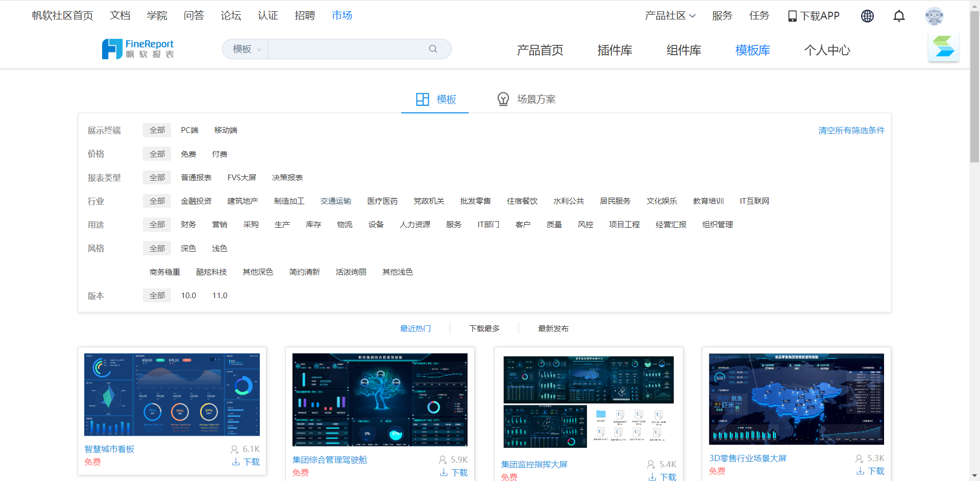The height and width of the screenshot is (481, 980).
Task: Filter usage by 经营汇报
Action: 671,224
